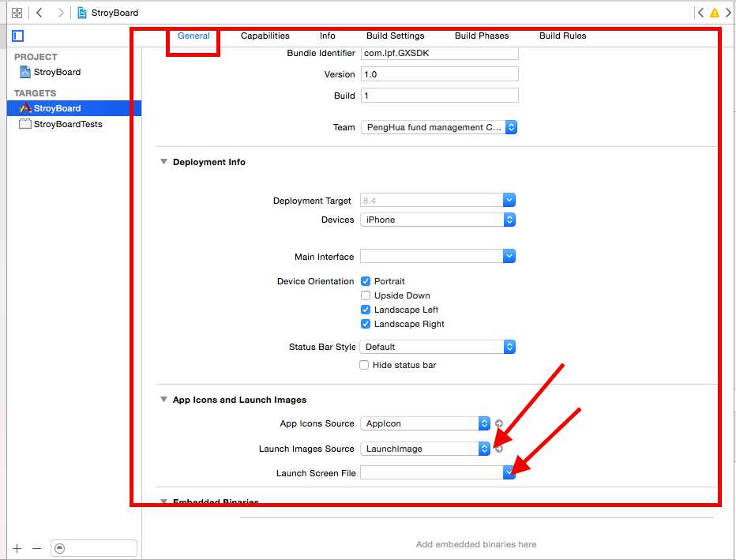
Task: Switch to the Capabilities tab
Action: click(265, 36)
